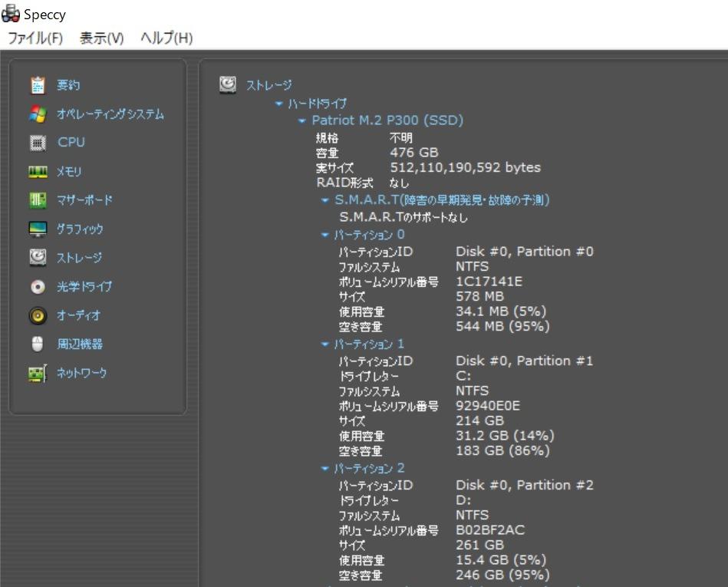Open the メモリ RAM stick icon
Image resolution: width=728 pixels, height=587 pixels.
pyautogui.click(x=38, y=172)
